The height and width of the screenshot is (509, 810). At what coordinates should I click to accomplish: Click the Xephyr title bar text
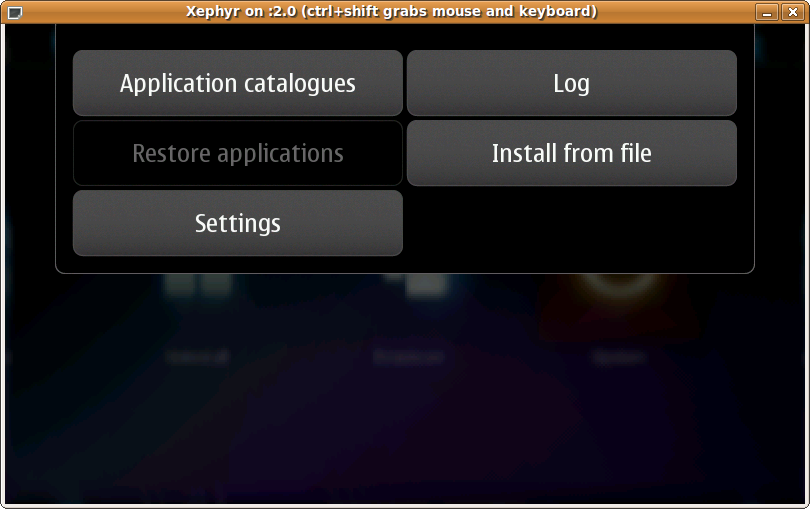coord(391,12)
